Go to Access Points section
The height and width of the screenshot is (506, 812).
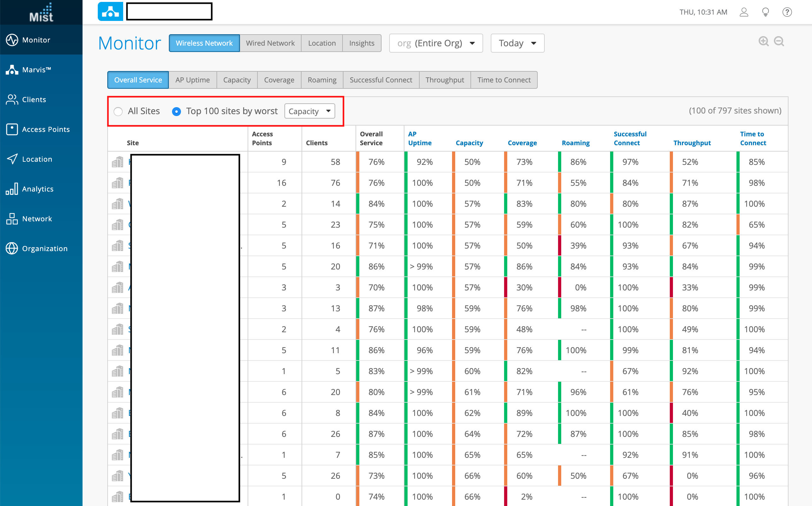pyautogui.click(x=46, y=129)
